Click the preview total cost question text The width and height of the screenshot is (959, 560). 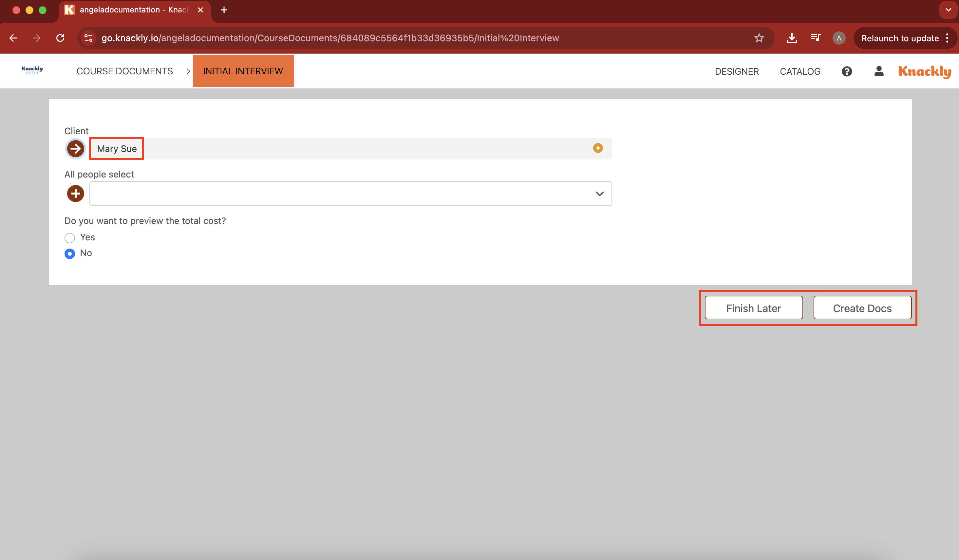(x=145, y=221)
